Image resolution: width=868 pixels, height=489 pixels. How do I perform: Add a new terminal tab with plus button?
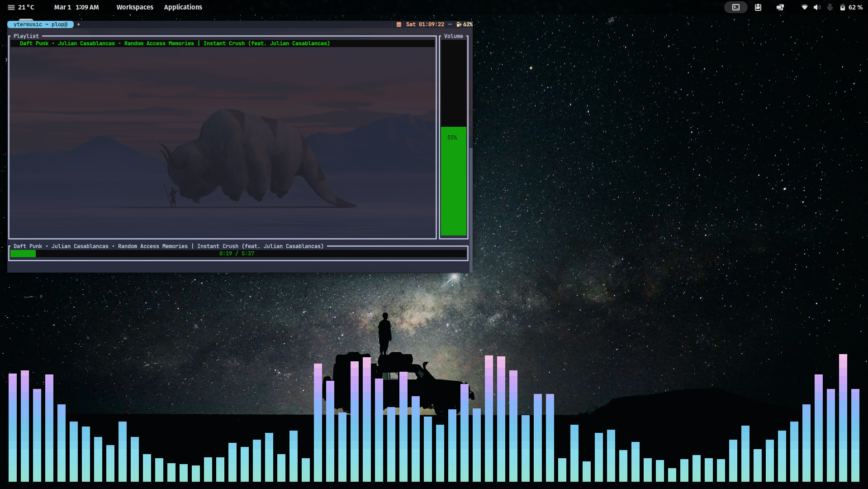pyautogui.click(x=78, y=24)
